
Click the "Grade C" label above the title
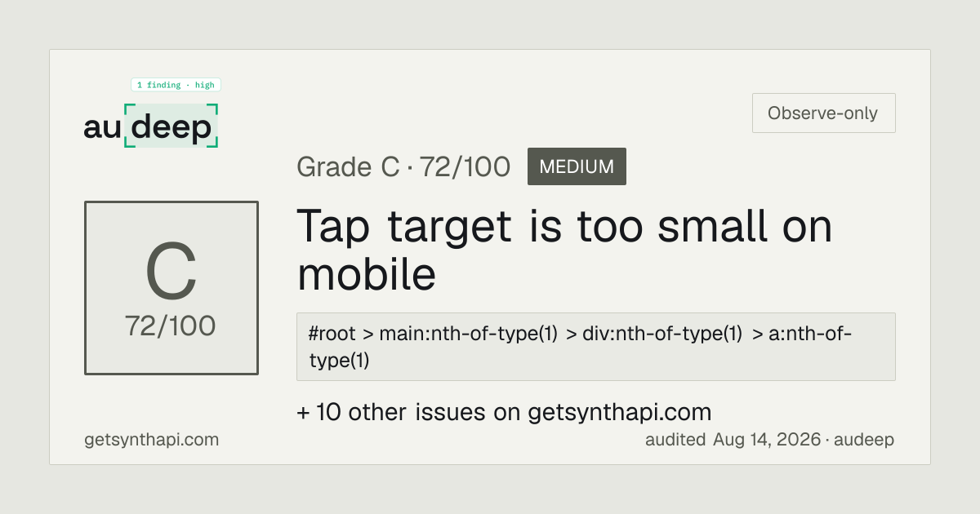click(348, 167)
